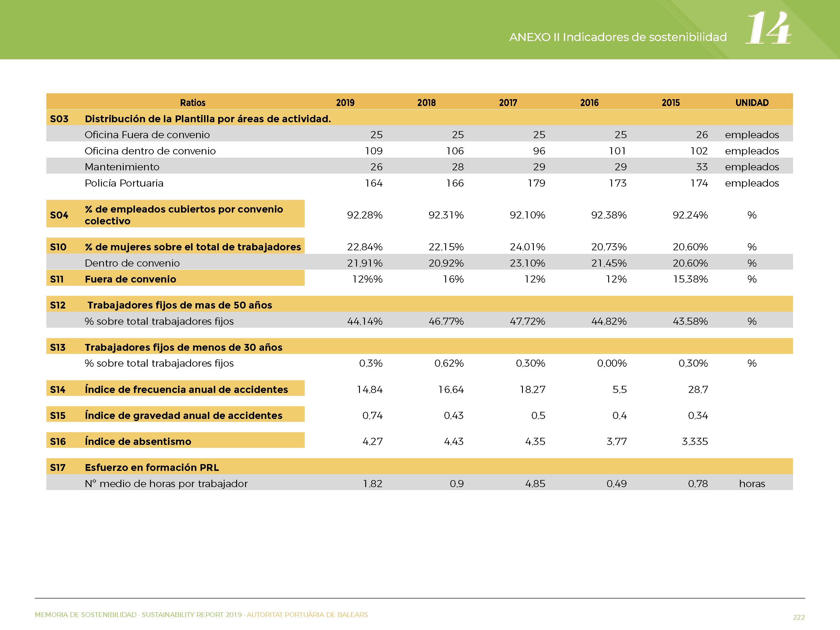
Task: Click 2019 value 109 for Oficina dentro de convenio
Action: (374, 151)
